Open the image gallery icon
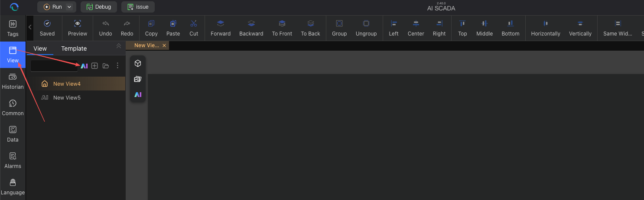 tap(138, 79)
